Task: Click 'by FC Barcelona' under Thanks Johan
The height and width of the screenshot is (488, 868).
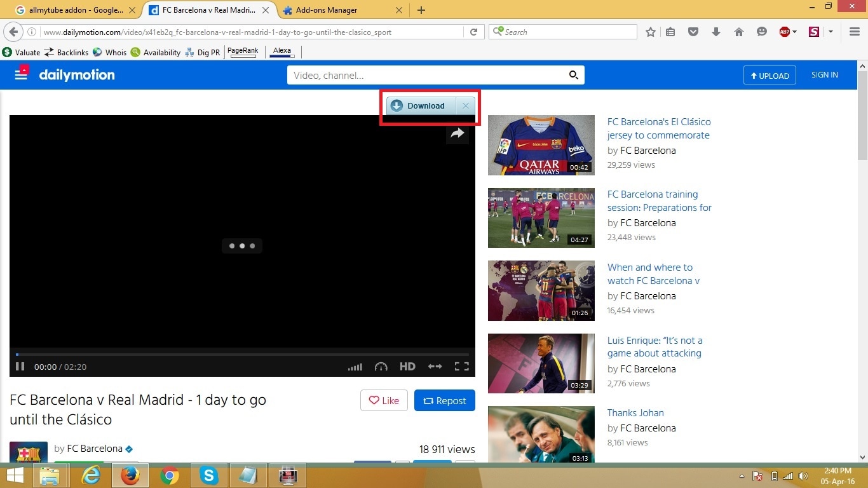Action: pos(641,428)
